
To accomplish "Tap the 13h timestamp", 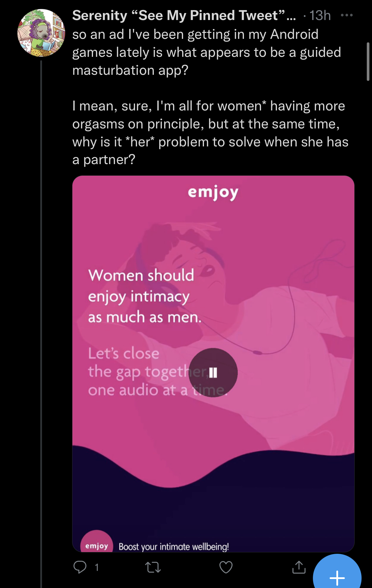I will coord(320,15).
